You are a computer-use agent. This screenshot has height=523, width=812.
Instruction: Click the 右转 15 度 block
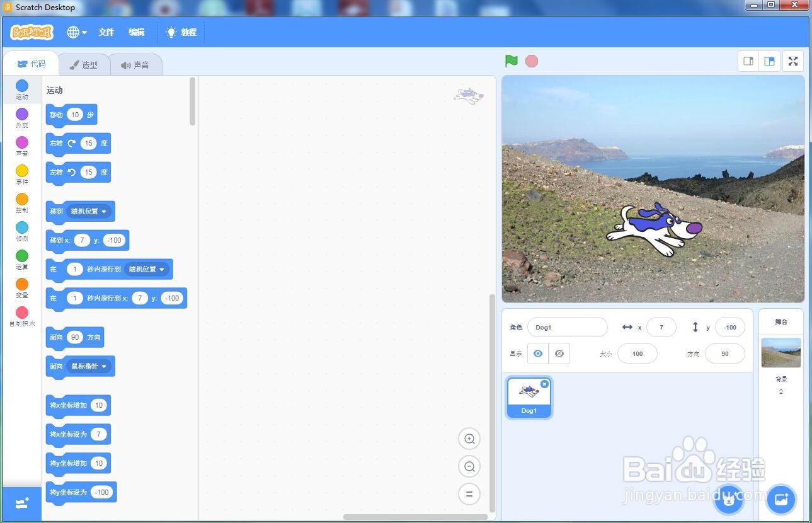coord(78,144)
